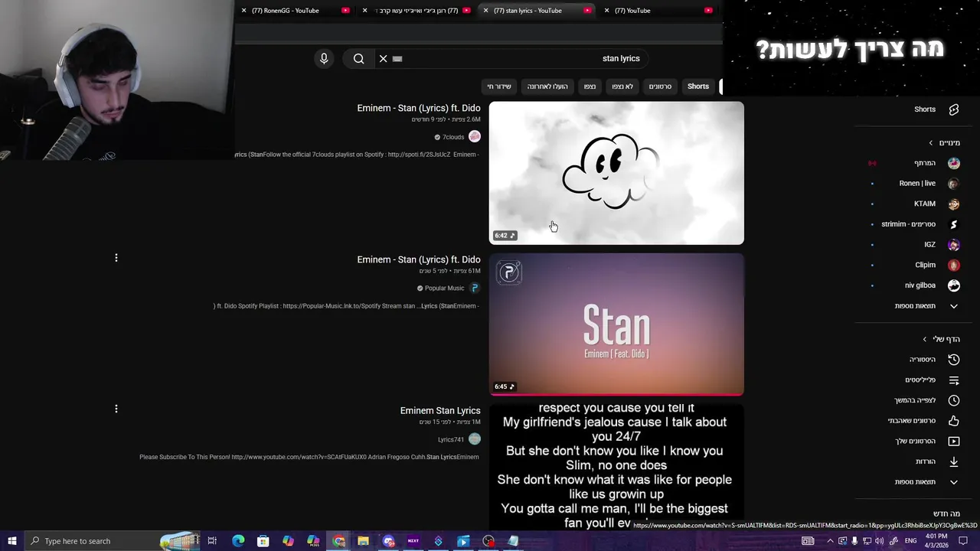Open Watch Later in the sidebar

click(927, 400)
